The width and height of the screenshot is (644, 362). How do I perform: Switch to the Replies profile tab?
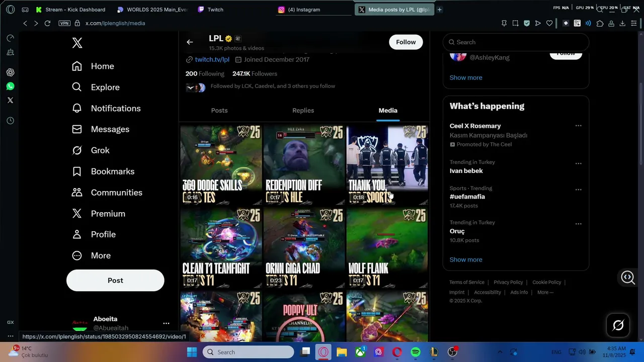[303, 111]
